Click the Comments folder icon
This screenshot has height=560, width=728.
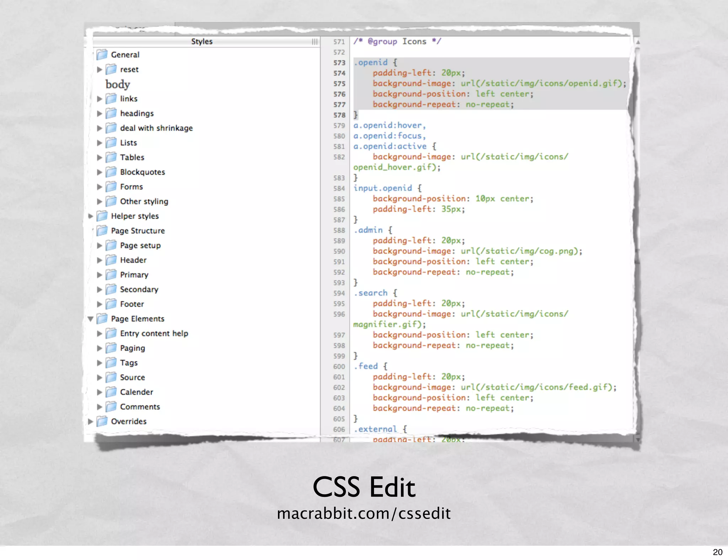pyautogui.click(x=111, y=406)
